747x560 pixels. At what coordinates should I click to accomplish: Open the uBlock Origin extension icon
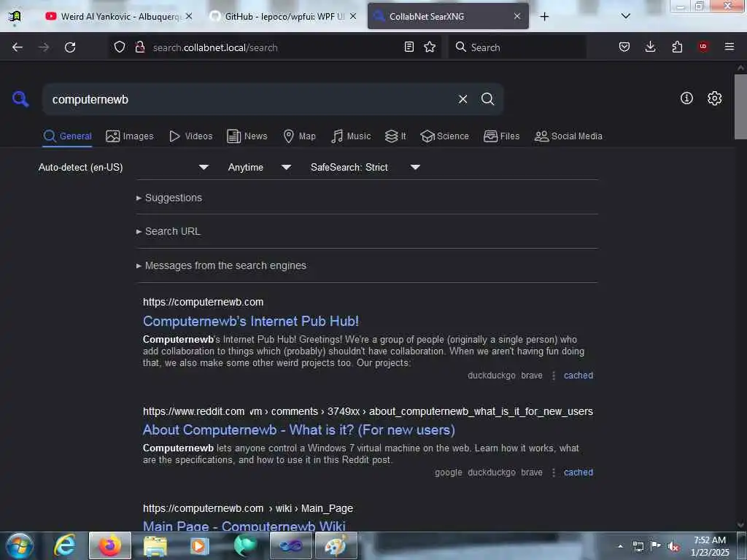pos(703,46)
